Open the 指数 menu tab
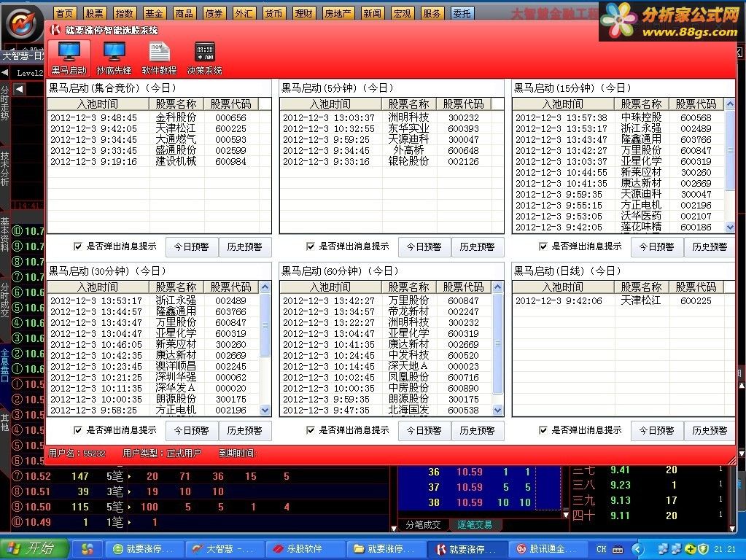 point(124,13)
